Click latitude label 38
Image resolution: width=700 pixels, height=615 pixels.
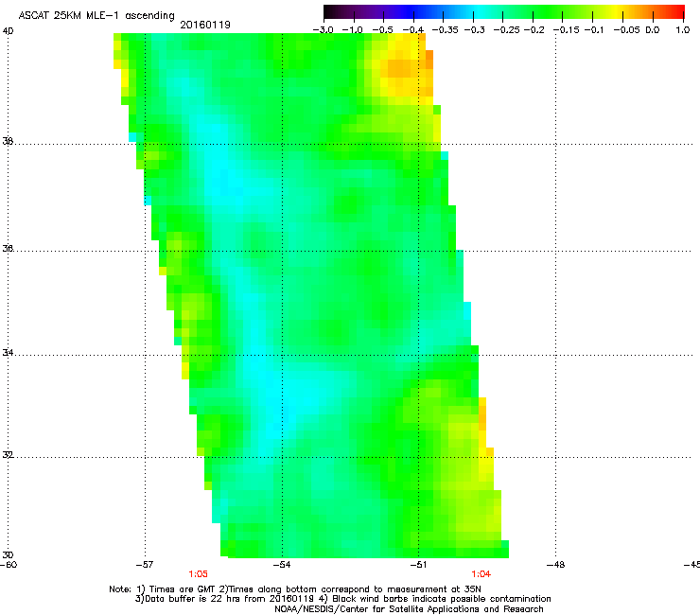pyautogui.click(x=8, y=141)
